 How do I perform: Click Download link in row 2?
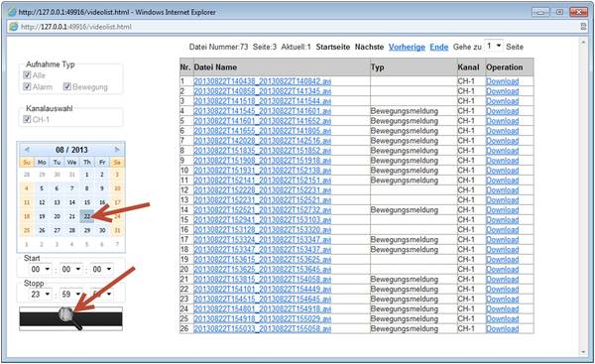click(x=503, y=91)
